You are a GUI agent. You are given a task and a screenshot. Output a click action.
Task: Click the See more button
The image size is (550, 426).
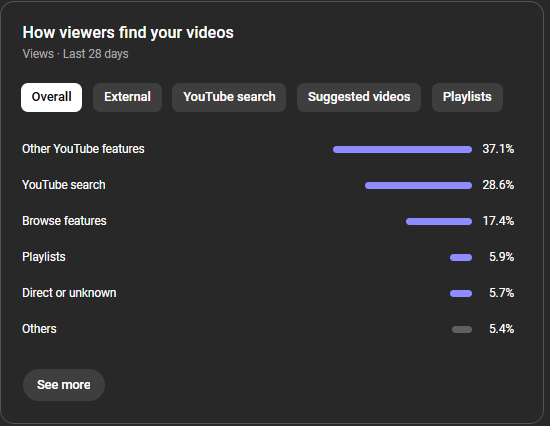pyautogui.click(x=64, y=385)
